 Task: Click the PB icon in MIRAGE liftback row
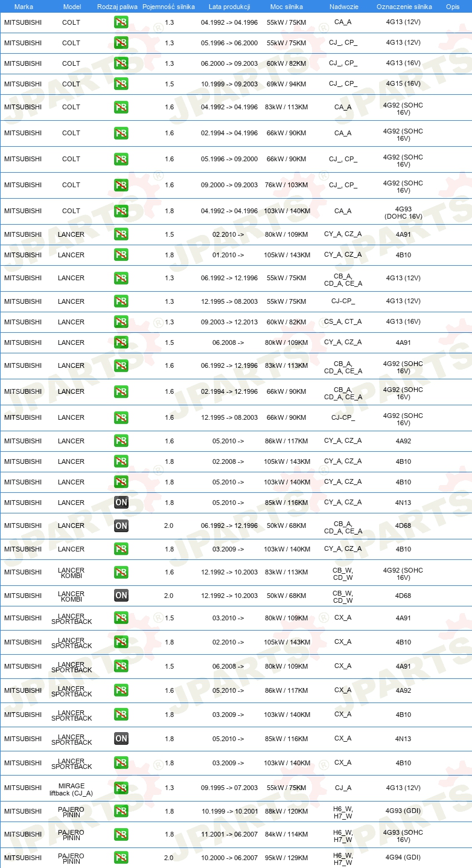point(121,788)
